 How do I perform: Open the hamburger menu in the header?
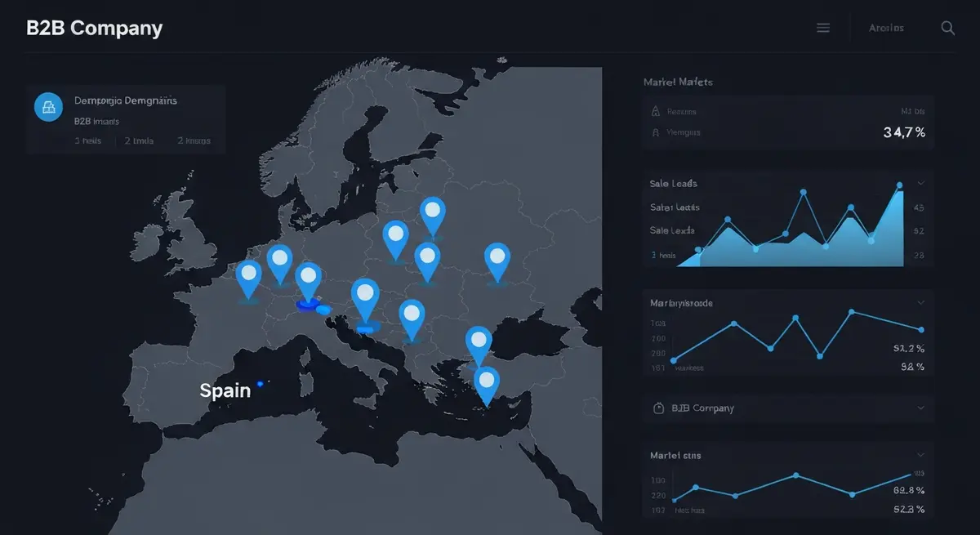(x=823, y=28)
